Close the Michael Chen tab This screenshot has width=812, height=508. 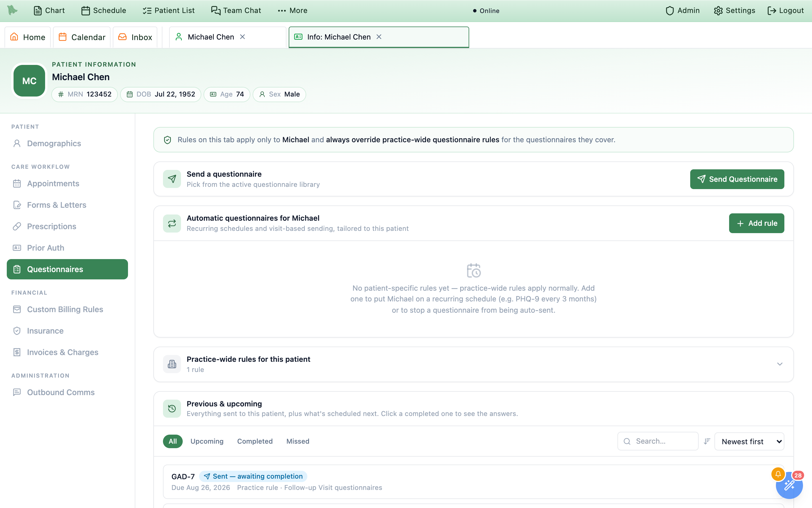tap(242, 37)
